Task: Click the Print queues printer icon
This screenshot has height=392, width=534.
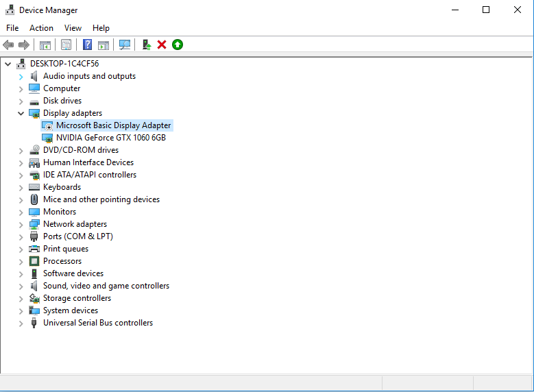Action: pyautogui.click(x=34, y=249)
